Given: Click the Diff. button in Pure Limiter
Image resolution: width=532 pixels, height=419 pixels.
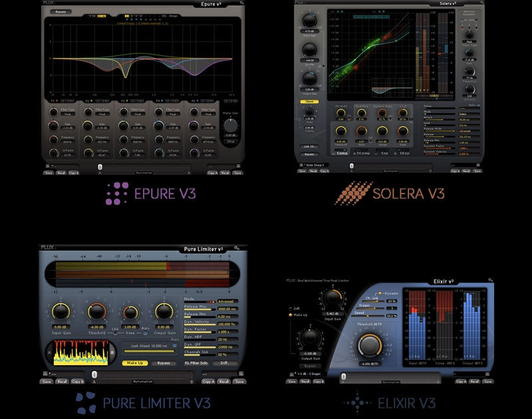Looking at the screenshot, I should [225, 363].
